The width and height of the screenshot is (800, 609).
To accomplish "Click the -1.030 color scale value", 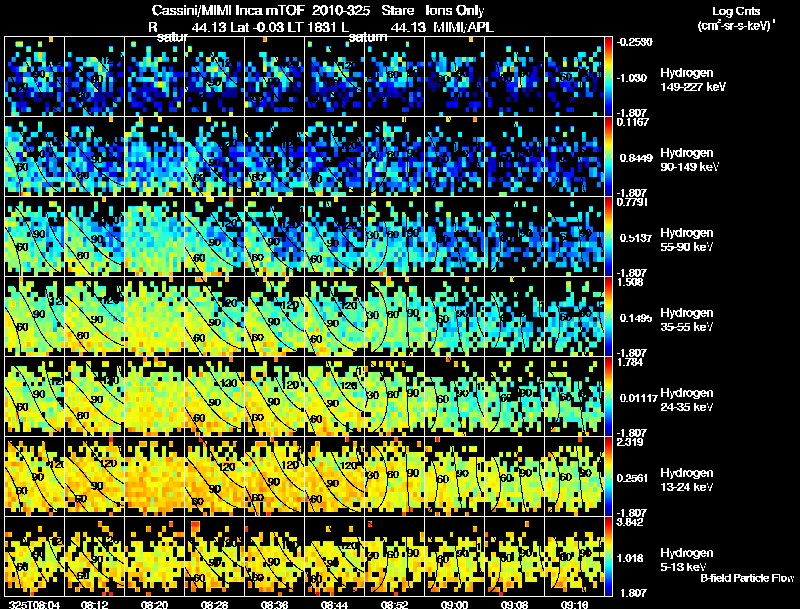I will click(632, 78).
